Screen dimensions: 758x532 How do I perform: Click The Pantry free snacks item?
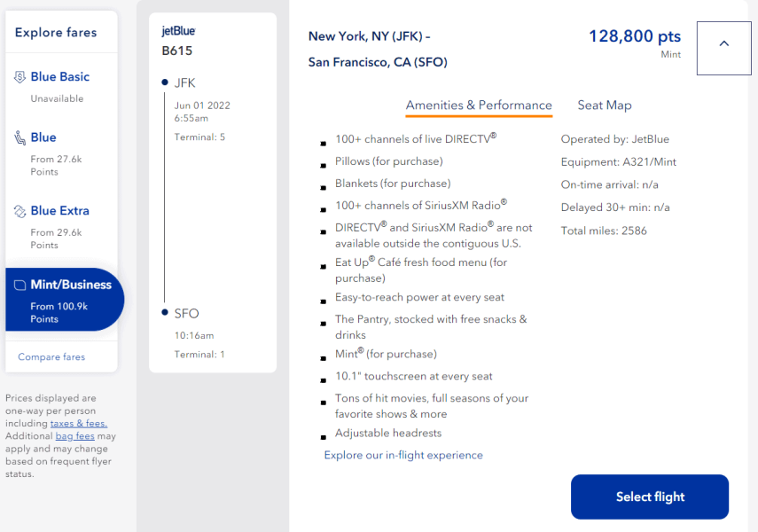pos(431,327)
